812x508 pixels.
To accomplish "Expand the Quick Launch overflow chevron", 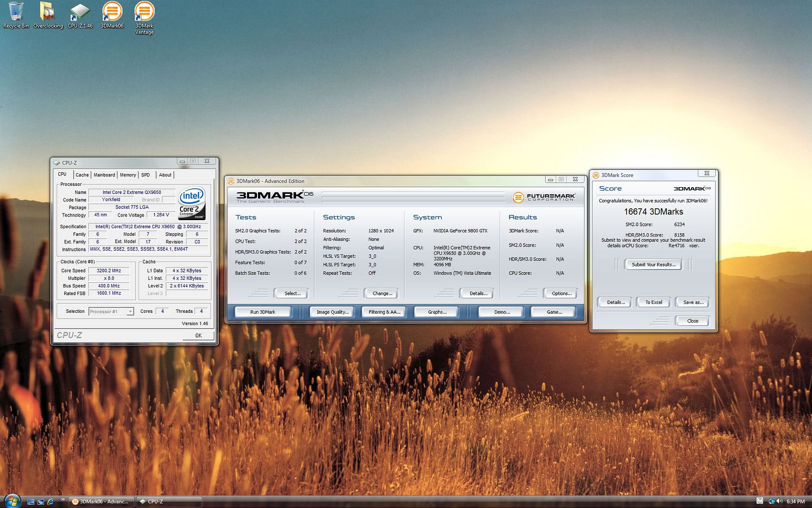I will [63, 500].
